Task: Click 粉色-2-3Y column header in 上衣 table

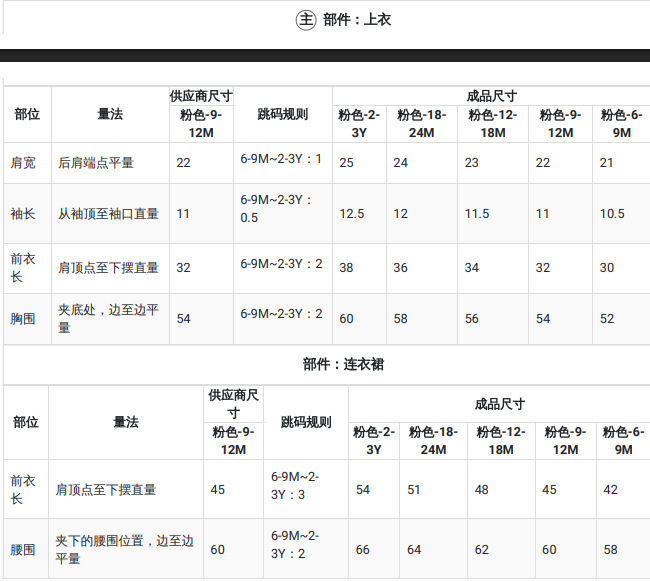Action: (x=359, y=123)
